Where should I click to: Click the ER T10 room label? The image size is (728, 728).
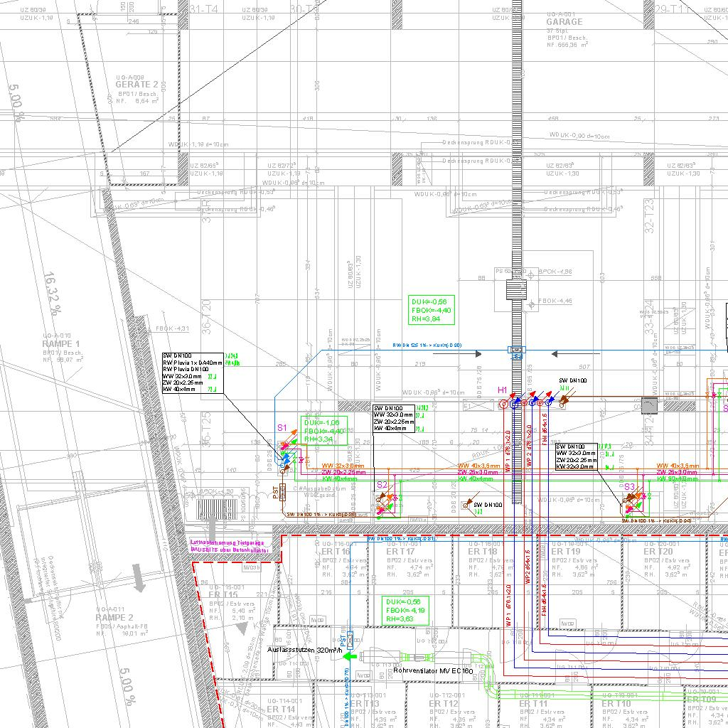click(616, 704)
